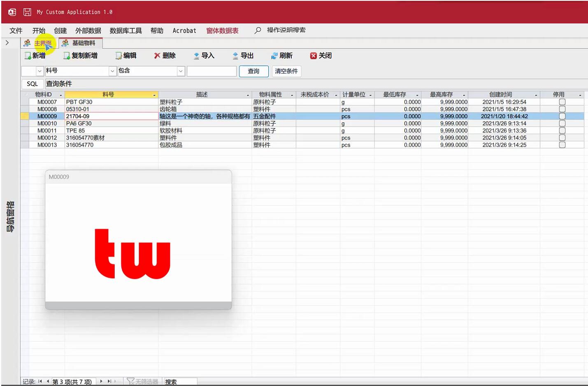Screen dimensions: 588x386
Task: Toggle 停用 checkbox for M00010
Action: click(x=562, y=123)
